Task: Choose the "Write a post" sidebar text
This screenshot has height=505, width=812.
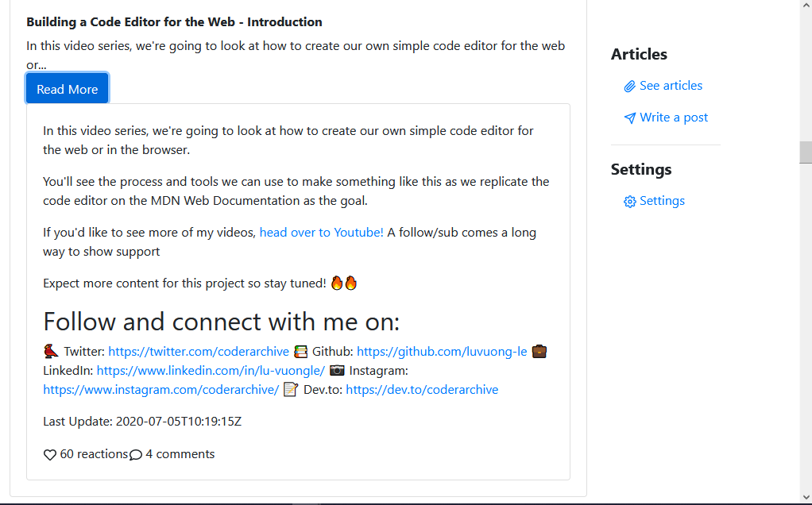Action: [674, 118]
